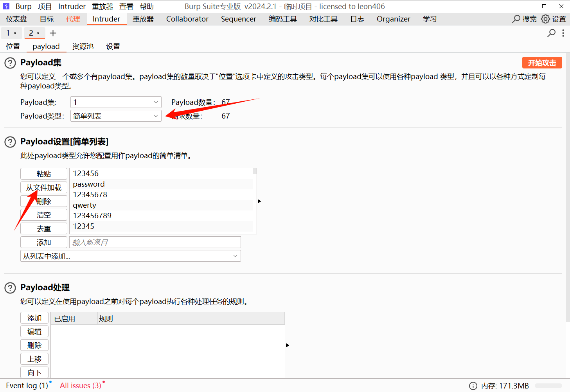Click the plus icon to add new Intruder tab

[x=53, y=33]
